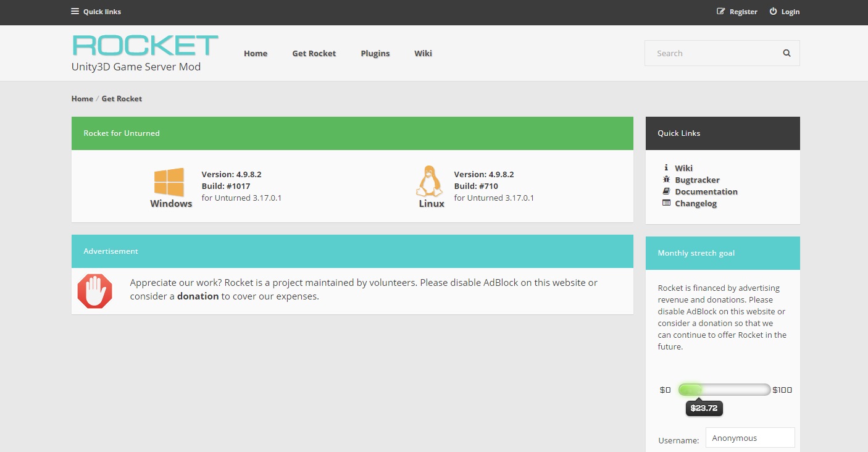Viewport: 868px width, 452px height.
Task: Click Unity3D Game Server Mod tagline
Action: point(136,67)
